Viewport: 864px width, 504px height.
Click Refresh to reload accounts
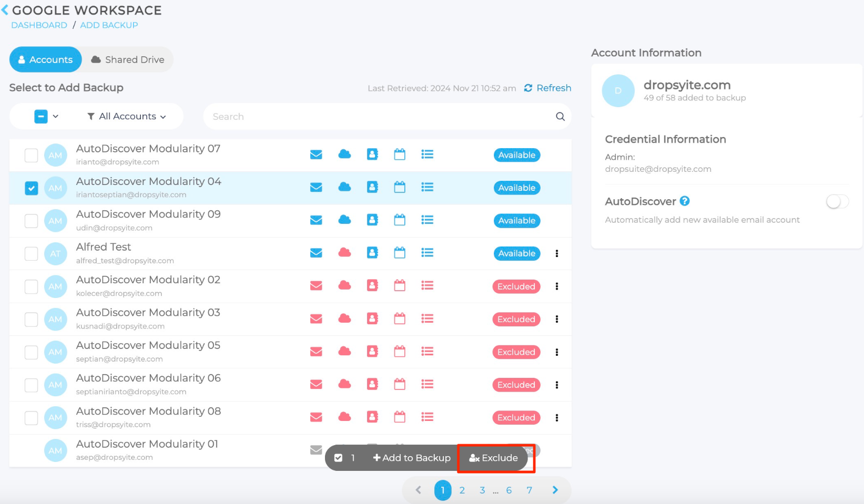547,88
